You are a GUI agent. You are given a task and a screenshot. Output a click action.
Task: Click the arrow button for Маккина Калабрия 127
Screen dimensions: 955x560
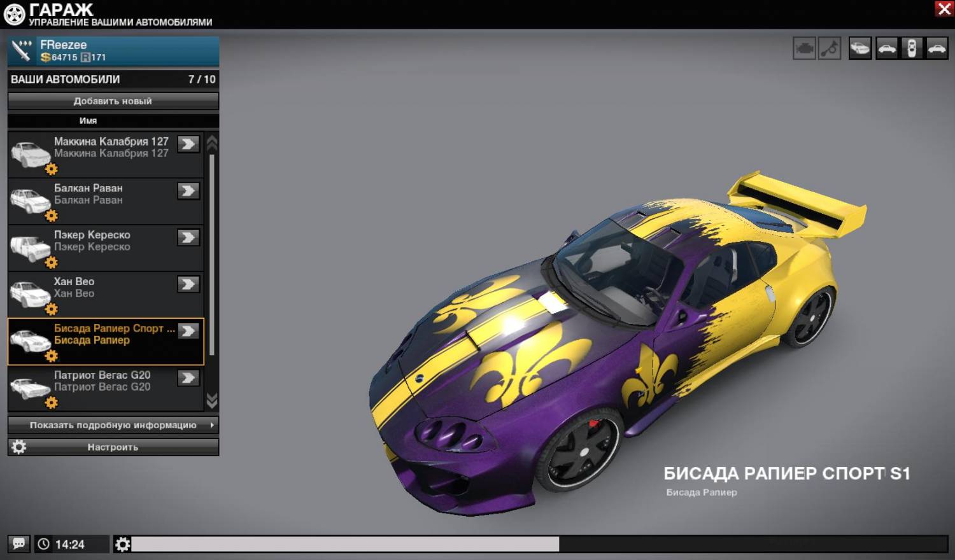(188, 144)
